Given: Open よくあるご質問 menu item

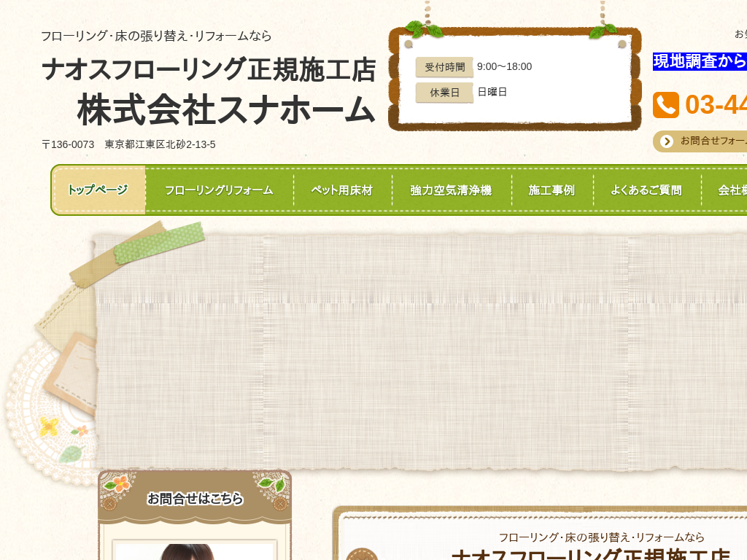Looking at the screenshot, I should [x=646, y=190].
